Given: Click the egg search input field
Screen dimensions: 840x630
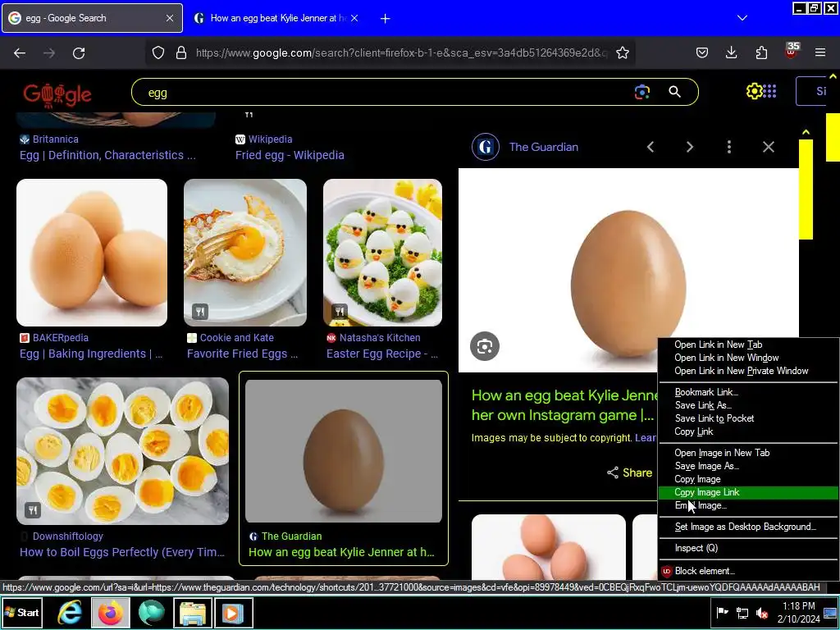Looking at the screenshot, I should pos(386,92).
